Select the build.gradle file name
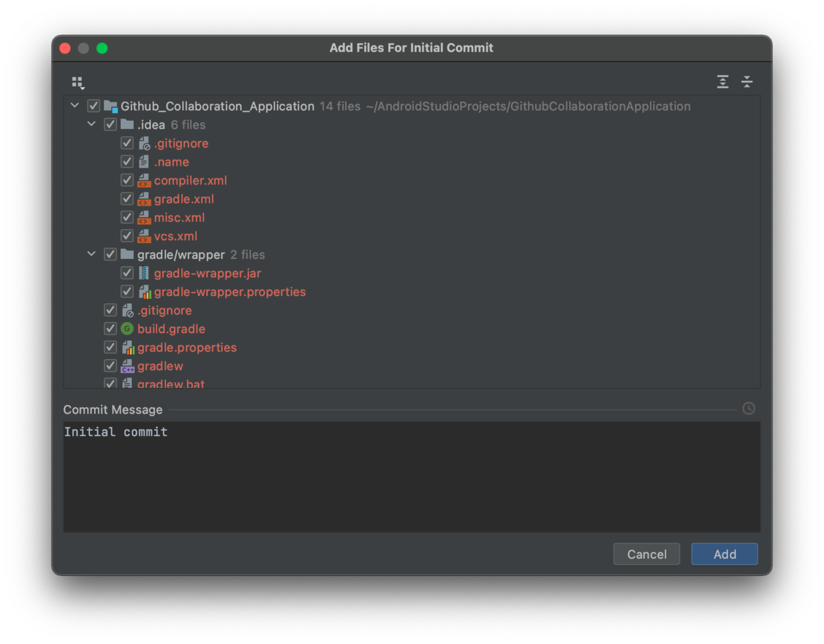The image size is (824, 644). (x=171, y=329)
